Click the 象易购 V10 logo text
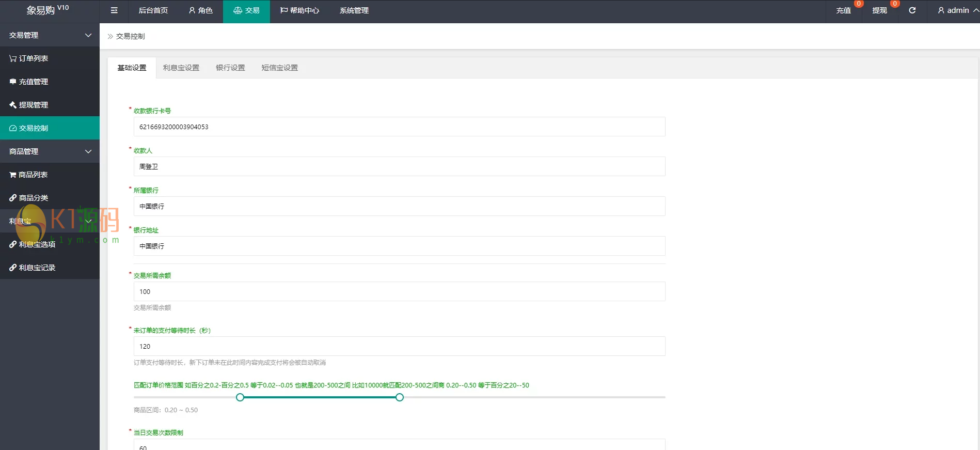 click(x=48, y=10)
